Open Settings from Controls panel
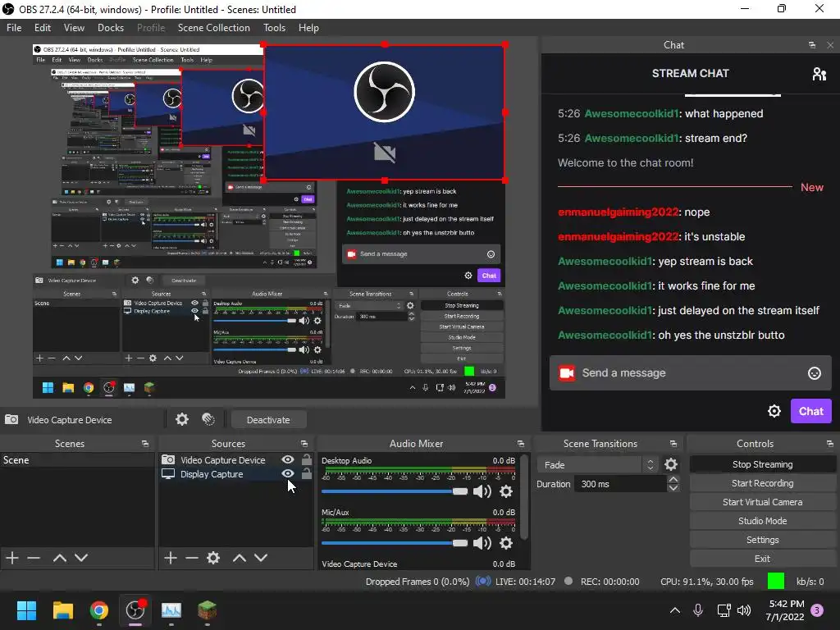This screenshot has width=840, height=630. 762,540
